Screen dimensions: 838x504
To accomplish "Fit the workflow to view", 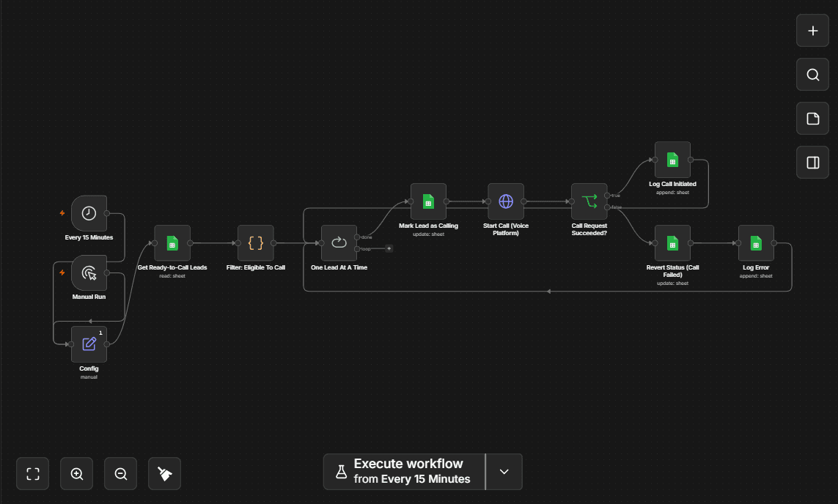I will pyautogui.click(x=32, y=473).
